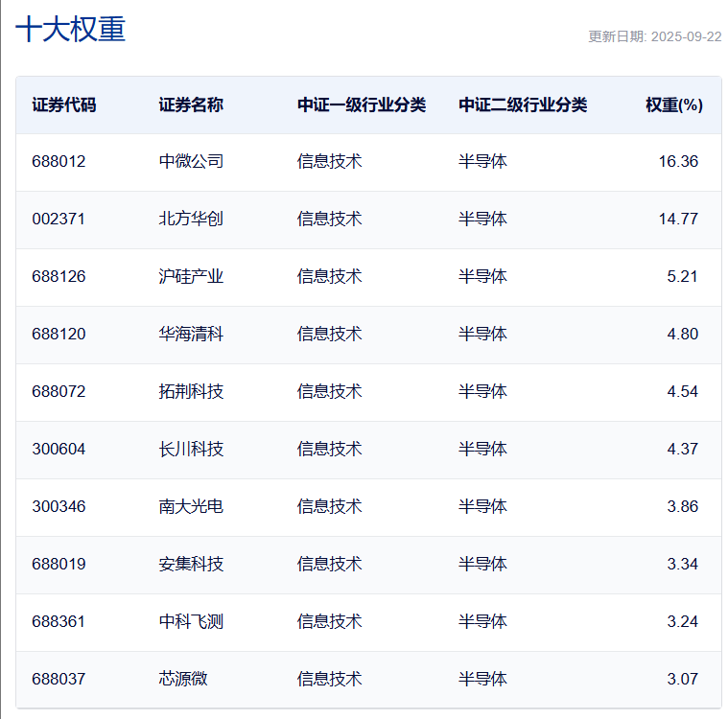Screen dimensions: 728x719
Task: Click weight value 4.54
Action: coord(683,392)
